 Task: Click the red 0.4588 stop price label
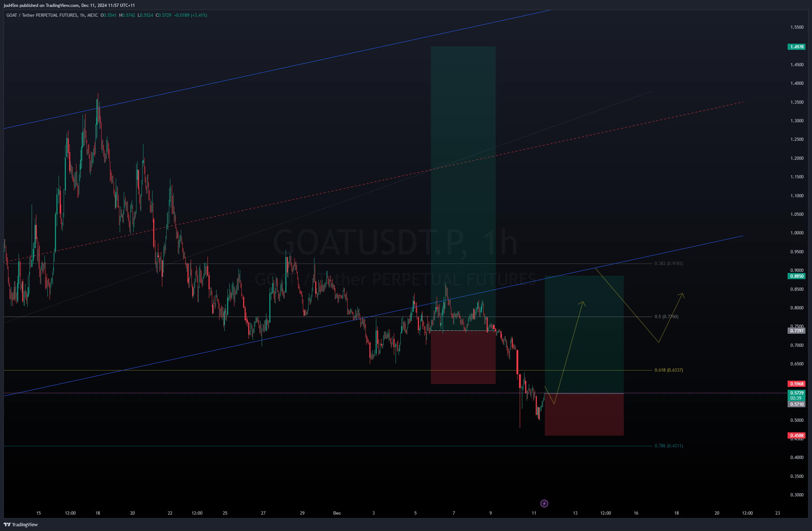pyautogui.click(x=796, y=436)
